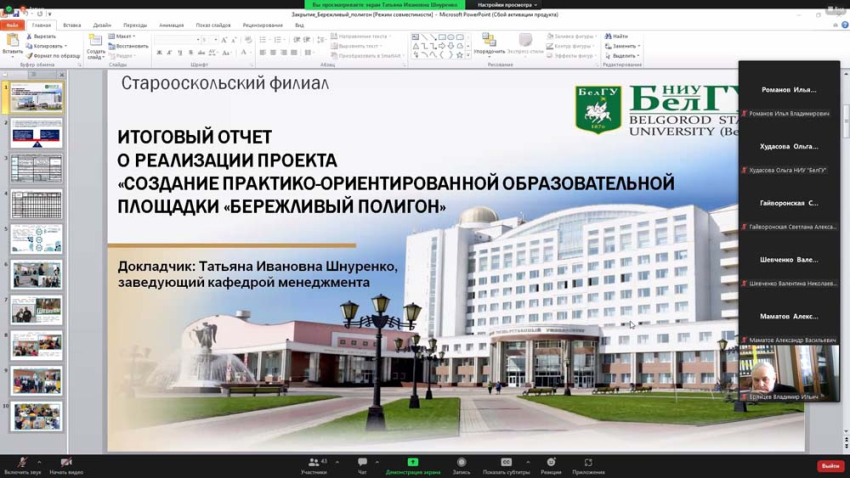
Task: Select rectangle shape in shapes gallery
Action: point(442,37)
